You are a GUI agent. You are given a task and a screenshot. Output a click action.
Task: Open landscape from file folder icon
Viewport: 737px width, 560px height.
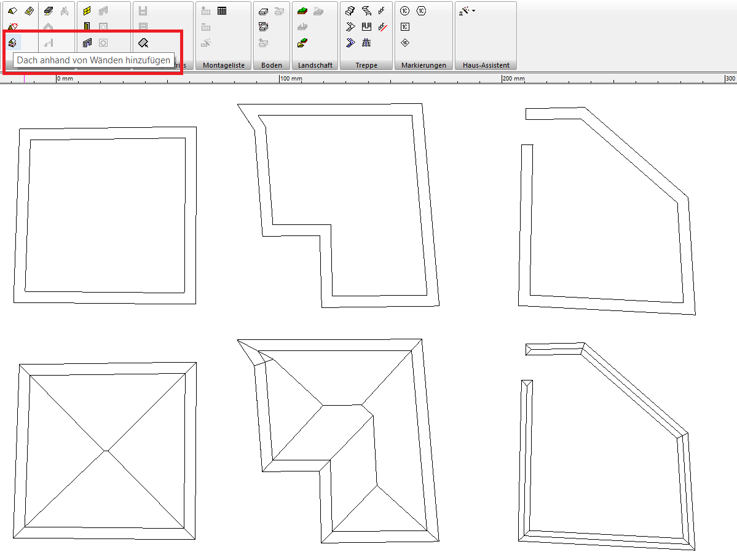(x=302, y=43)
